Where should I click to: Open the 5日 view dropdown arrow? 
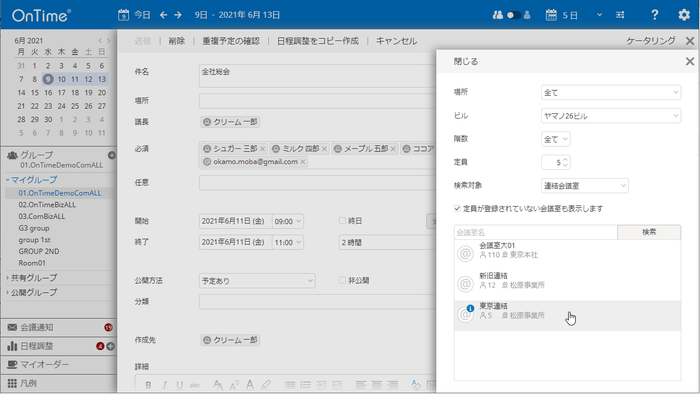(x=599, y=15)
